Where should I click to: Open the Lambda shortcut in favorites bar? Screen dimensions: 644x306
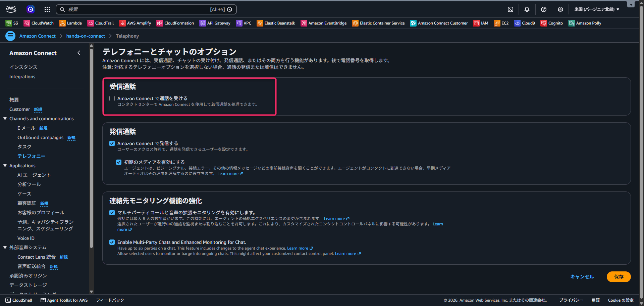coord(70,23)
